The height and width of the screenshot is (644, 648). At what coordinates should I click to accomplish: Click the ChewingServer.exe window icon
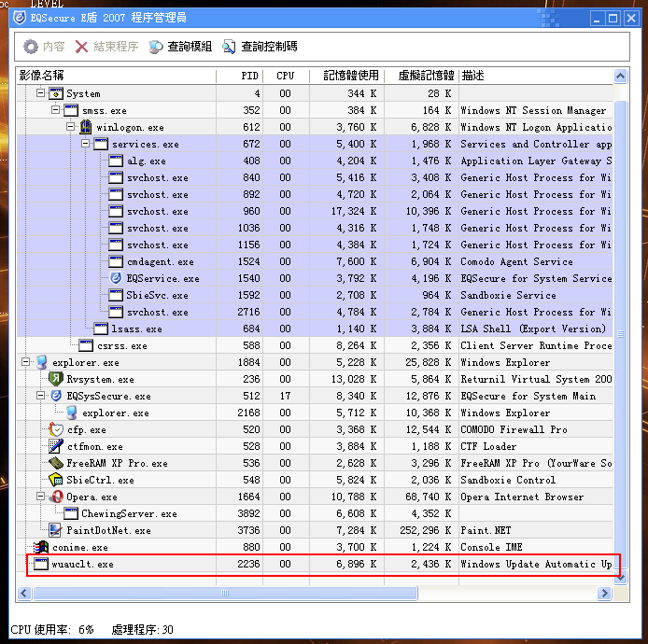click(x=71, y=513)
